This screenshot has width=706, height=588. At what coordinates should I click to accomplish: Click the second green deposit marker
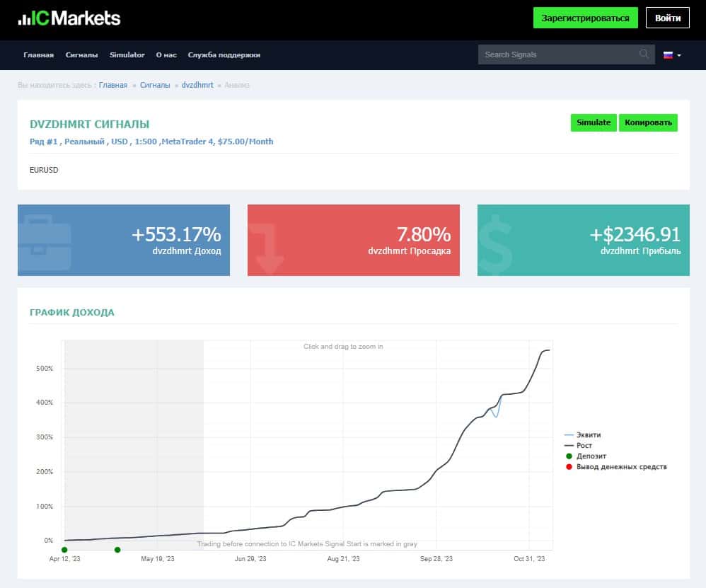click(x=117, y=550)
